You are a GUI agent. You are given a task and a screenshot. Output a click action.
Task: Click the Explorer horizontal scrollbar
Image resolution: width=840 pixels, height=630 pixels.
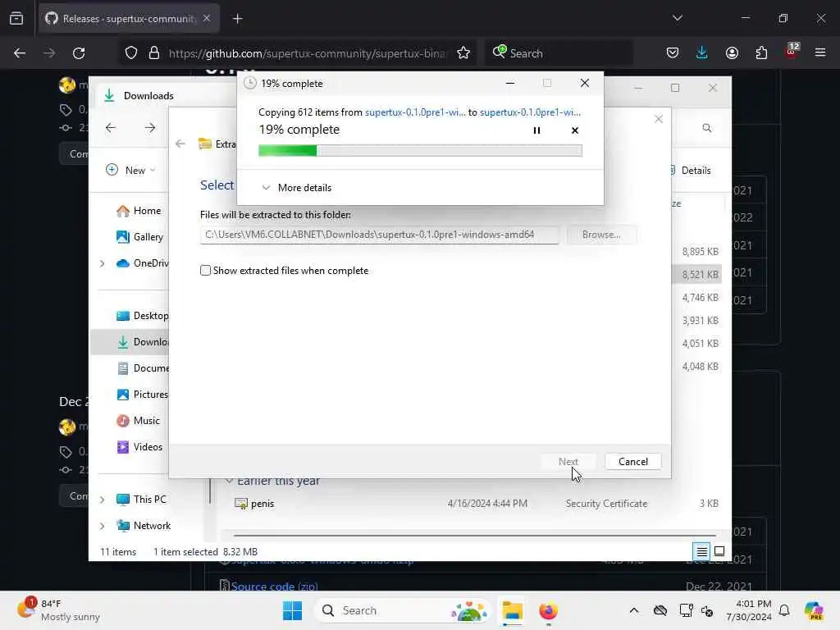[475, 535]
